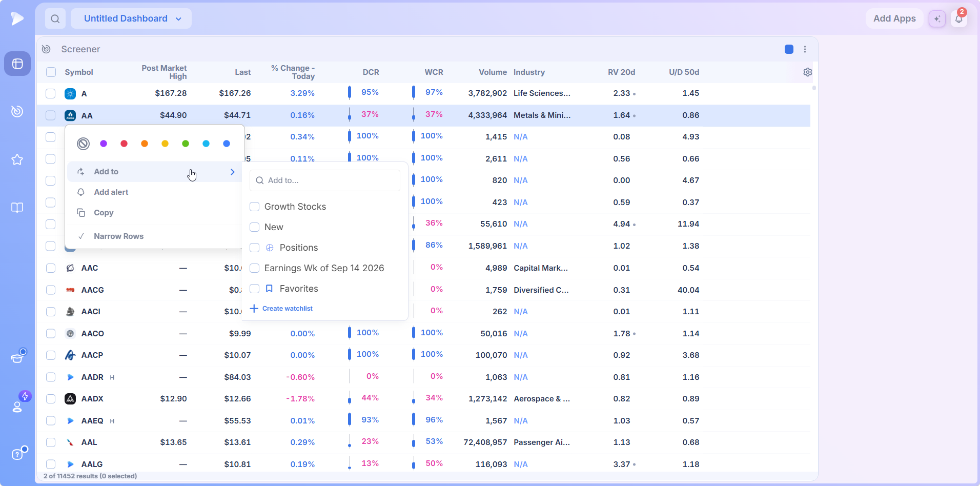Sort by the Symbol column header
980x486 pixels.
point(79,72)
